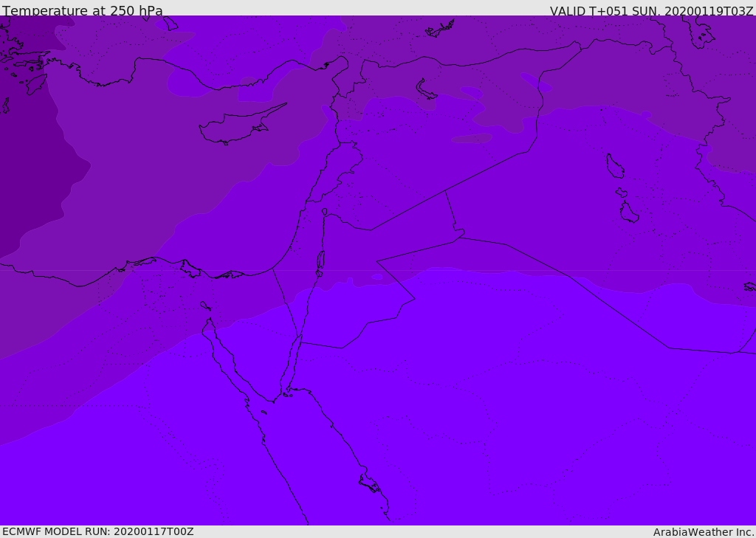Viewport: 756px width, 538px height.
Task: Click the 'Temperature at 250 hPa' title
Action: coord(83,10)
